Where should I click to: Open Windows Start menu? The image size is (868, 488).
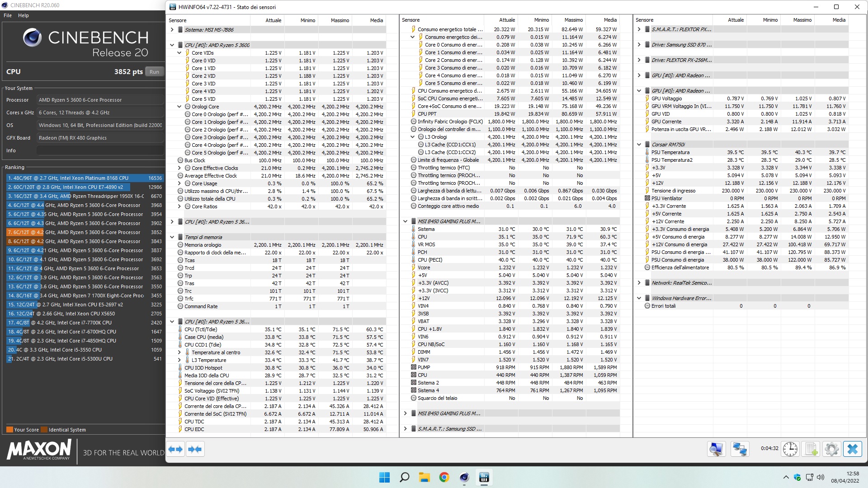click(x=384, y=477)
